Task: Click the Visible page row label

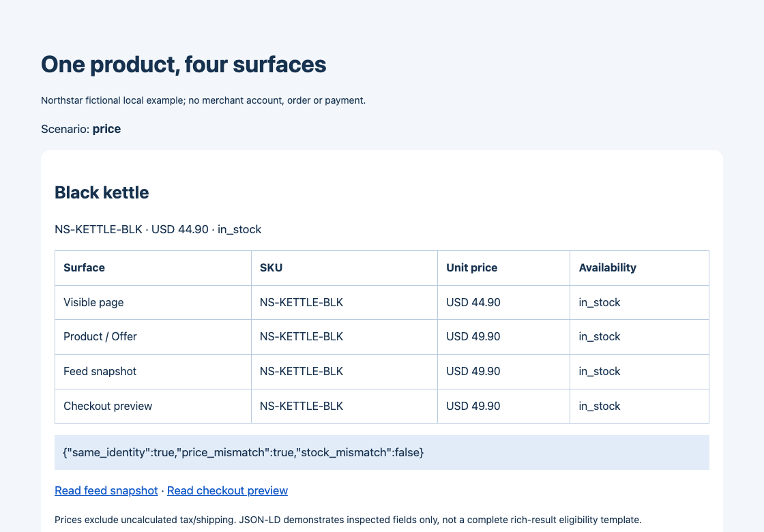Action: tap(93, 303)
